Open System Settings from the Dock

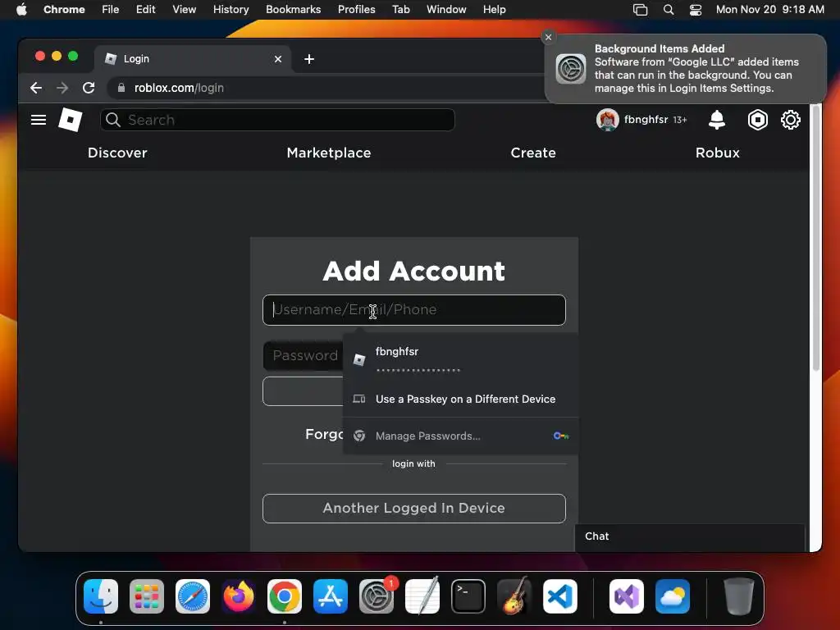[x=377, y=596]
